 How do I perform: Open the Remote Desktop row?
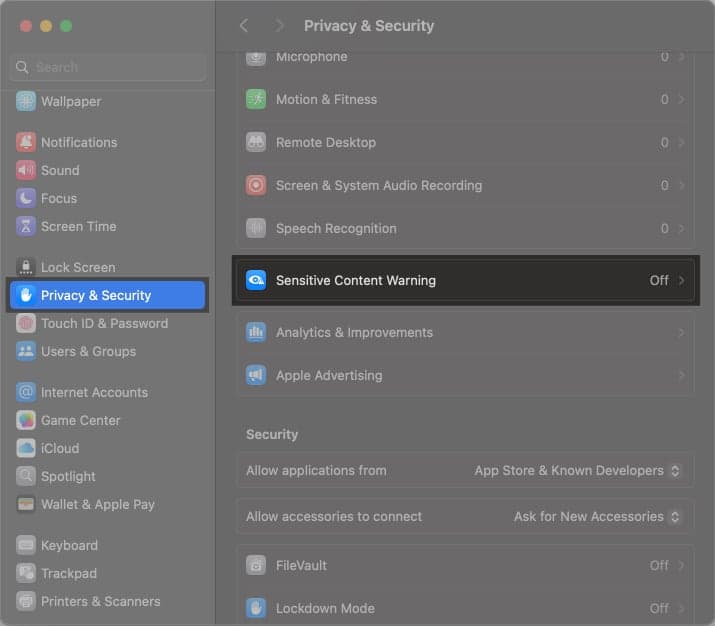466,142
